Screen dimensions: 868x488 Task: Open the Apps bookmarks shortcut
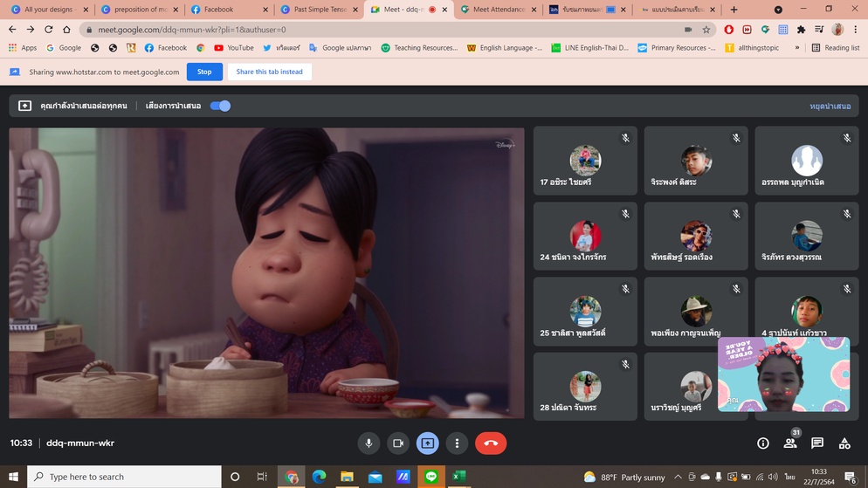[x=23, y=48]
